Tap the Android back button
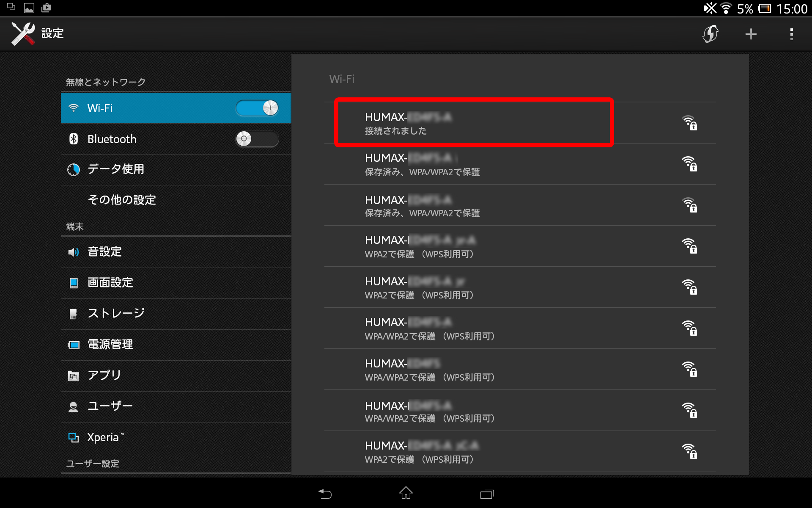 [x=325, y=493]
